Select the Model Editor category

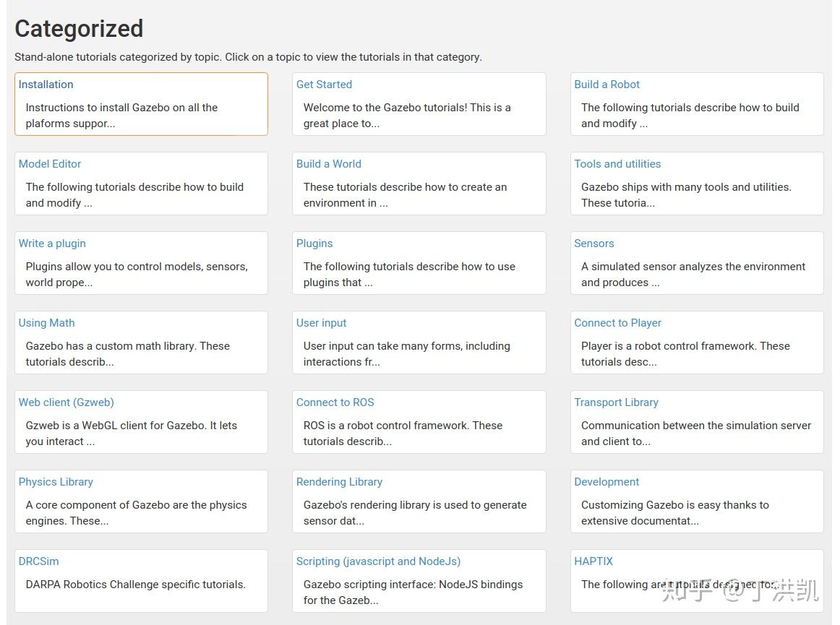coord(50,164)
